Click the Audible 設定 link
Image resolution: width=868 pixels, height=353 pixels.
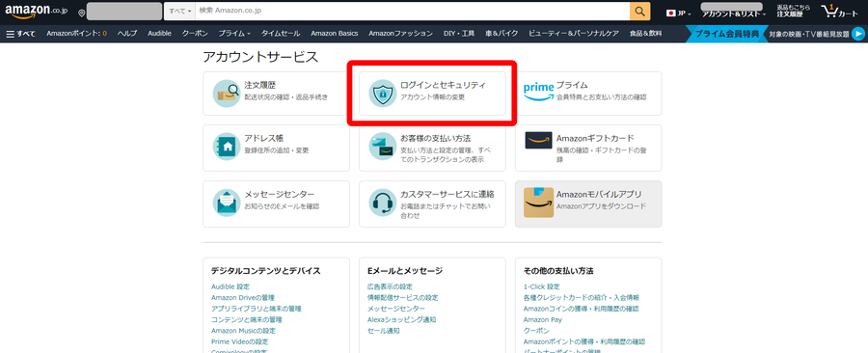click(x=231, y=286)
